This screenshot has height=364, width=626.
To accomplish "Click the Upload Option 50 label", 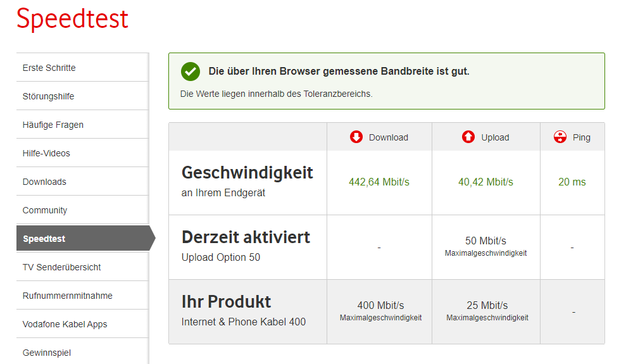I will click(x=221, y=257).
